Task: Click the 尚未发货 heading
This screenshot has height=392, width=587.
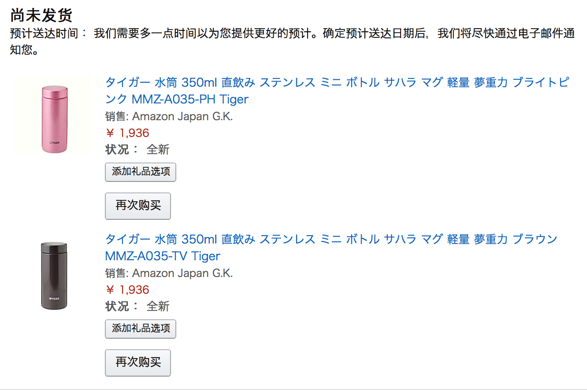Action: tap(41, 15)
